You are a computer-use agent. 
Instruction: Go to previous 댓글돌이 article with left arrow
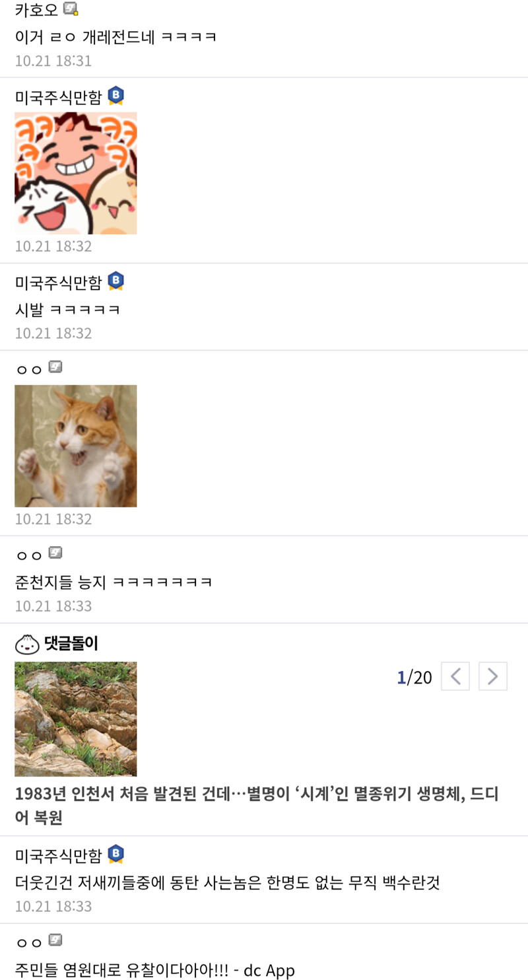click(x=455, y=676)
